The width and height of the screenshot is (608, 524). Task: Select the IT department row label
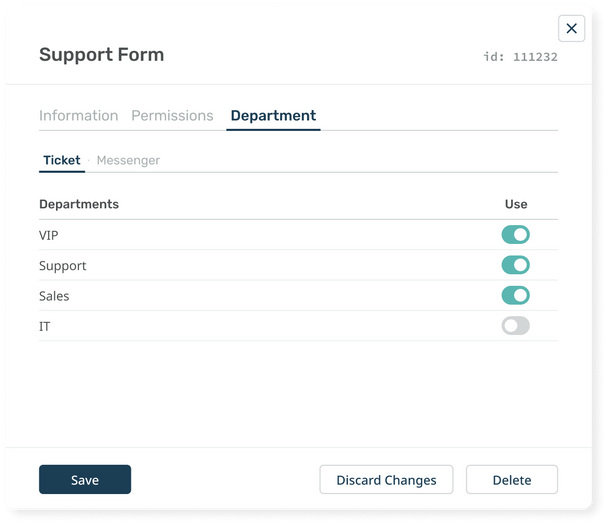click(x=45, y=326)
